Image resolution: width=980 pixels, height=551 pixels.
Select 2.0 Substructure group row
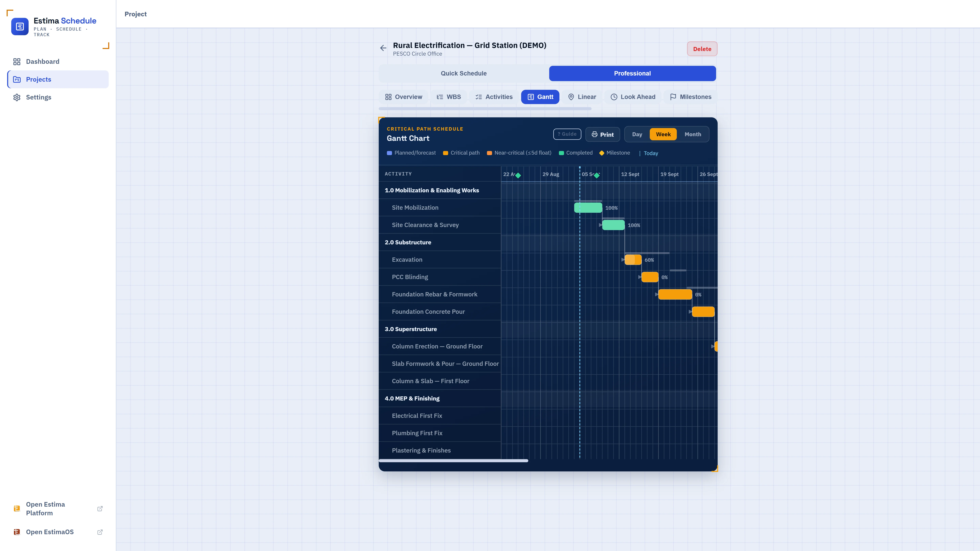pos(440,242)
